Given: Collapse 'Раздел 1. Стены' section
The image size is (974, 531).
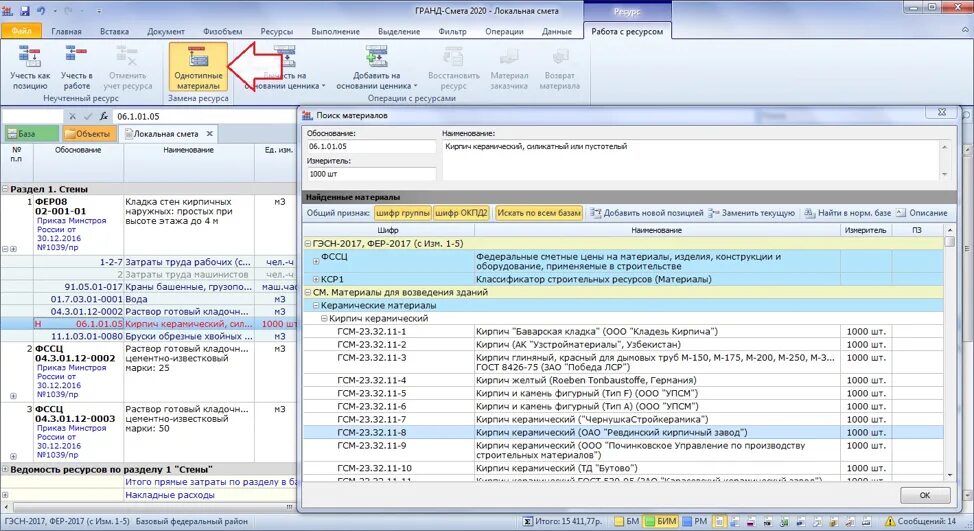Looking at the screenshot, I should (5, 189).
